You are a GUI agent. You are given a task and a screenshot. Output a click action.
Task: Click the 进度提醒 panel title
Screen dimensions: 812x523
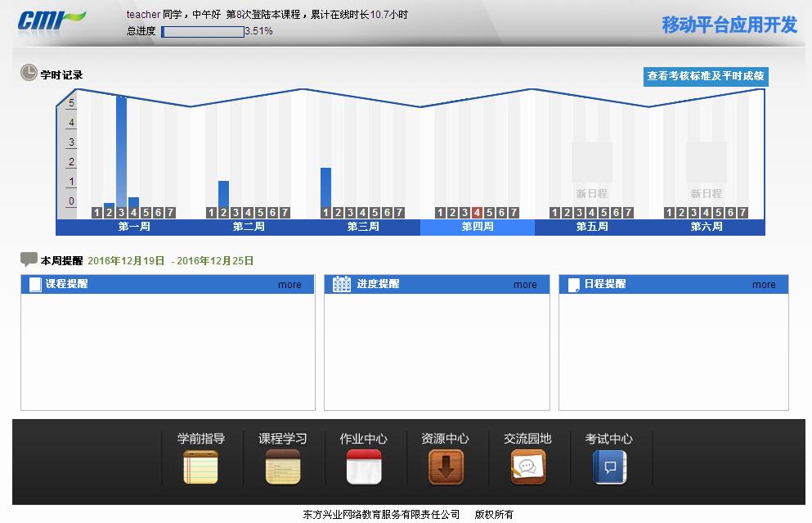pos(378,284)
